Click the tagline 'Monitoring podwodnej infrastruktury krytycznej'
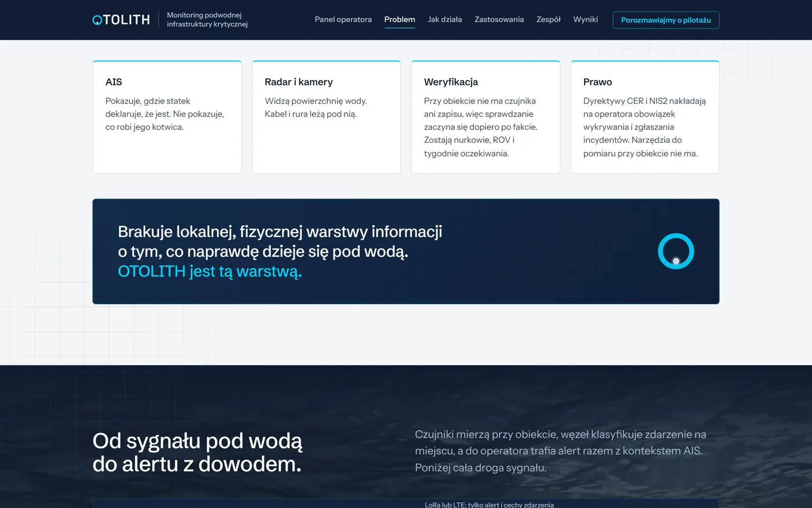This screenshot has width=812, height=508. (x=207, y=20)
